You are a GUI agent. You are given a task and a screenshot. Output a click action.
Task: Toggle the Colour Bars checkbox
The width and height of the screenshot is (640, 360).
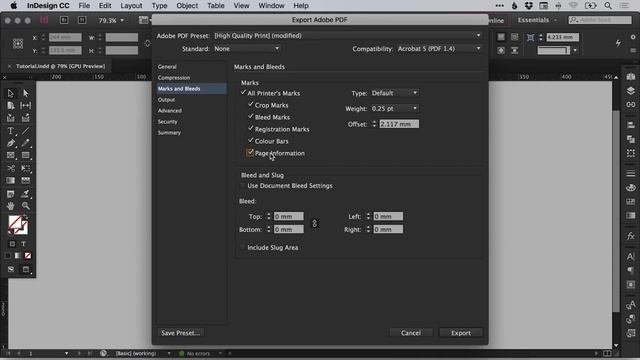(251, 140)
